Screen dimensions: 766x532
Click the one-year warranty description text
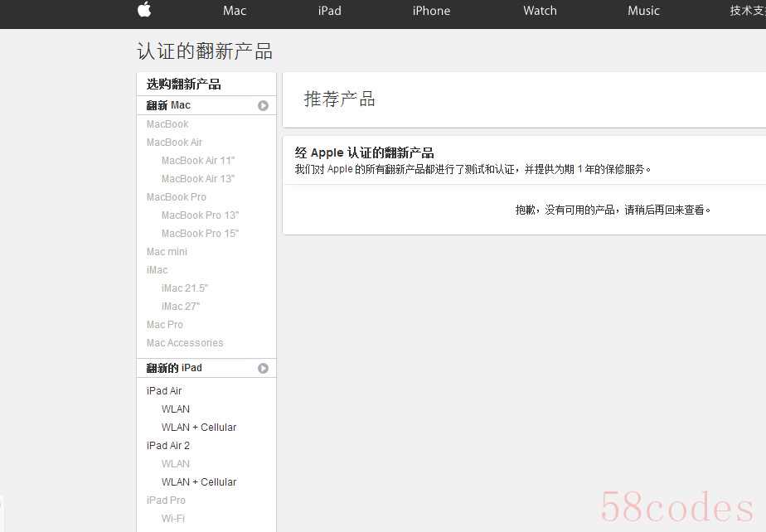click(473, 170)
